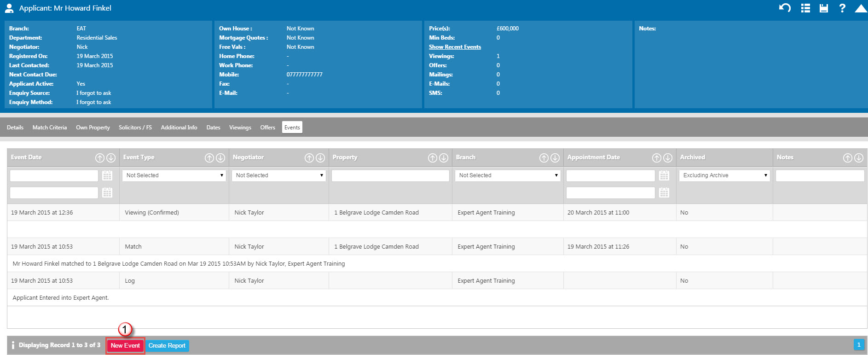This screenshot has width=868, height=355.
Task: Expand the Branch filter dropdown
Action: 508,175
